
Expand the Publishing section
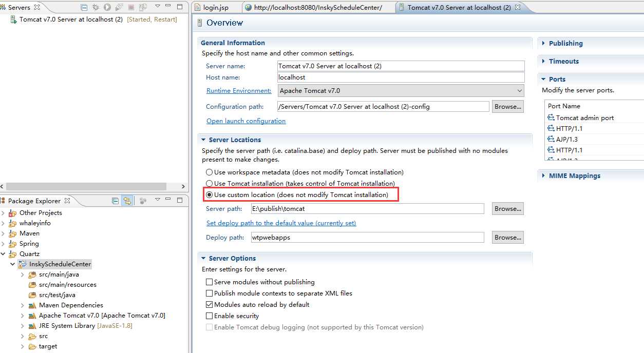543,44
